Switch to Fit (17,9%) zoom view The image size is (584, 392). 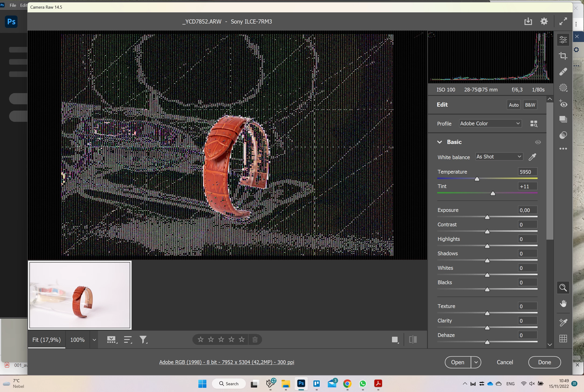point(46,340)
